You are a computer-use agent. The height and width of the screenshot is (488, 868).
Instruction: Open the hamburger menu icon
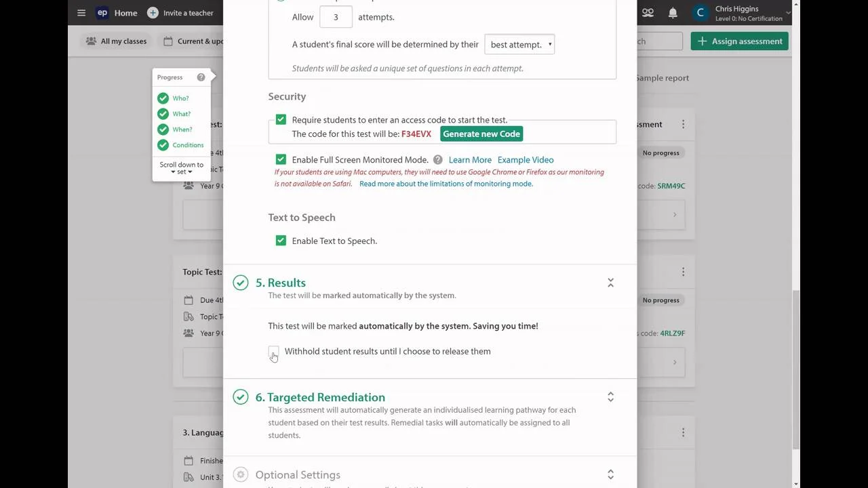(81, 13)
